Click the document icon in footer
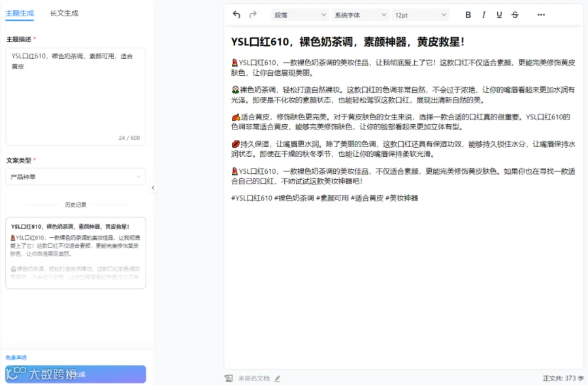Viewport: 588px width, 385px height. [x=229, y=378]
